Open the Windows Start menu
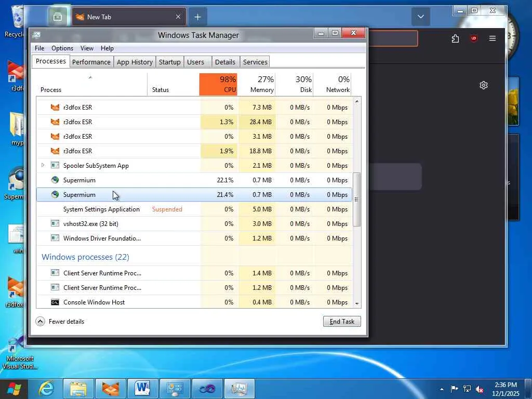Viewport: 532px width, 399px height. click(x=14, y=389)
